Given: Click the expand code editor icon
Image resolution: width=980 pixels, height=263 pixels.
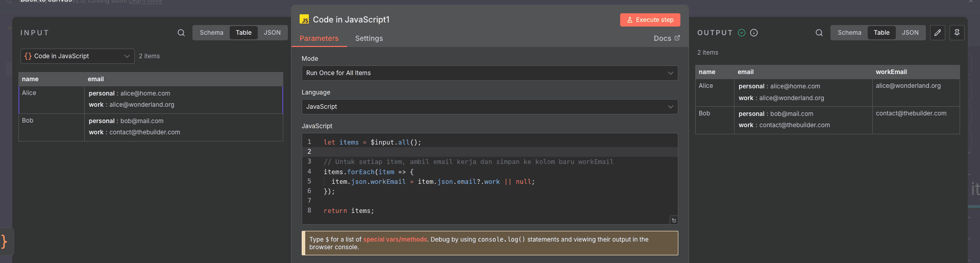Looking at the screenshot, I should coord(674,220).
